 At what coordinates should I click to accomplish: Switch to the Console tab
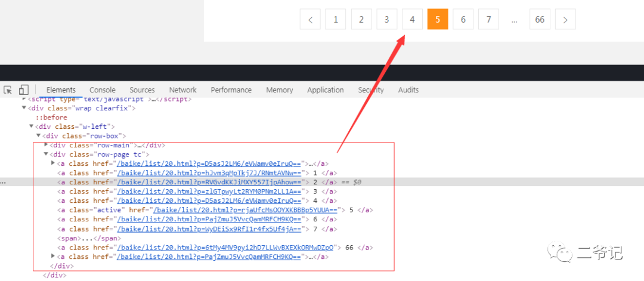click(103, 90)
